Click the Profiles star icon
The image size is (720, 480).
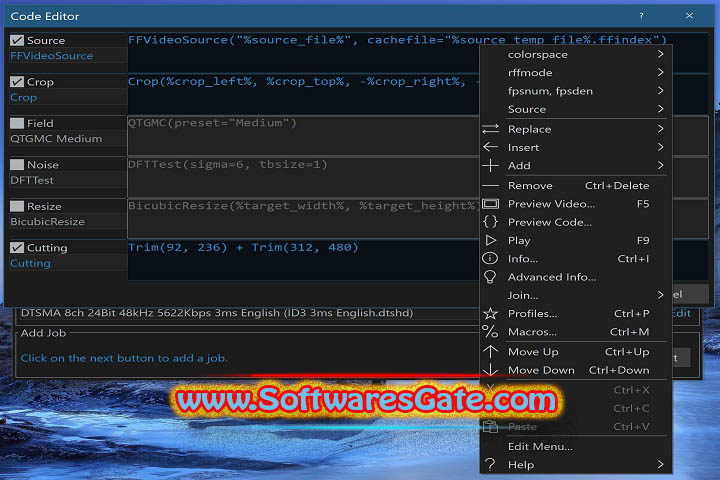[x=490, y=314]
